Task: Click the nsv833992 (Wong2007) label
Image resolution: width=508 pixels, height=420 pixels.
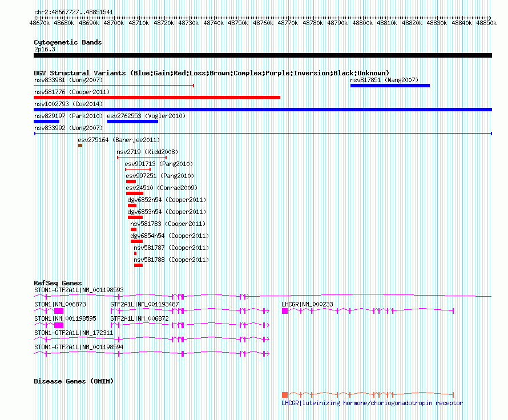Action: 68,128
